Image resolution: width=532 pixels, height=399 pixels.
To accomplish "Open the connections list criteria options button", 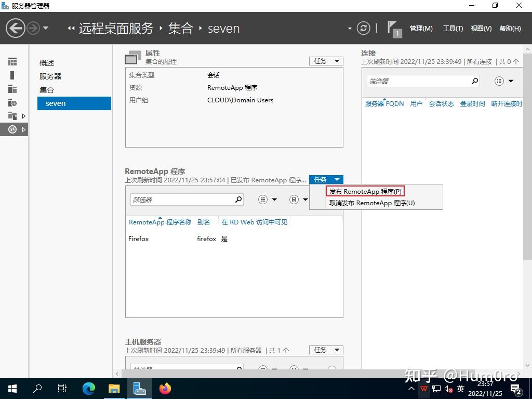I will point(499,81).
